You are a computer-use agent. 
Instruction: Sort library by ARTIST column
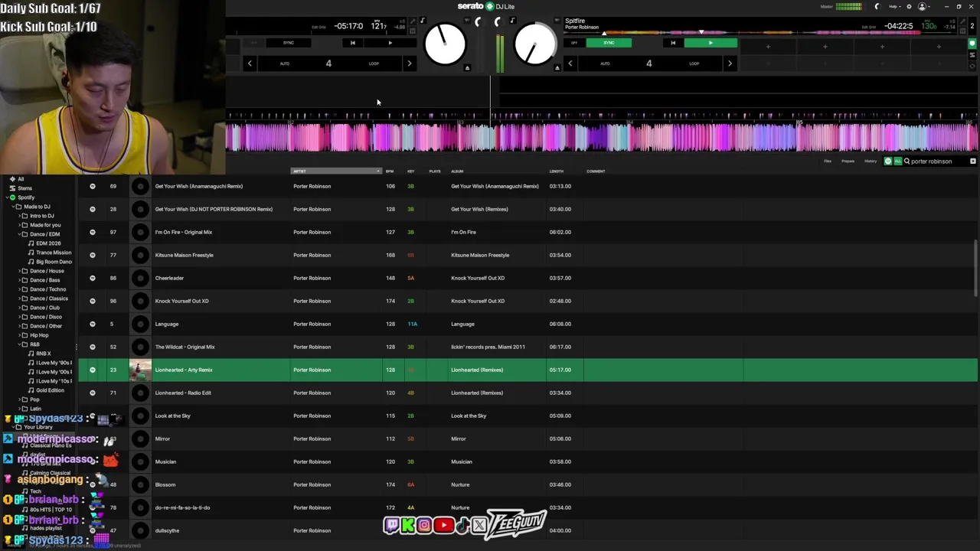(x=336, y=171)
